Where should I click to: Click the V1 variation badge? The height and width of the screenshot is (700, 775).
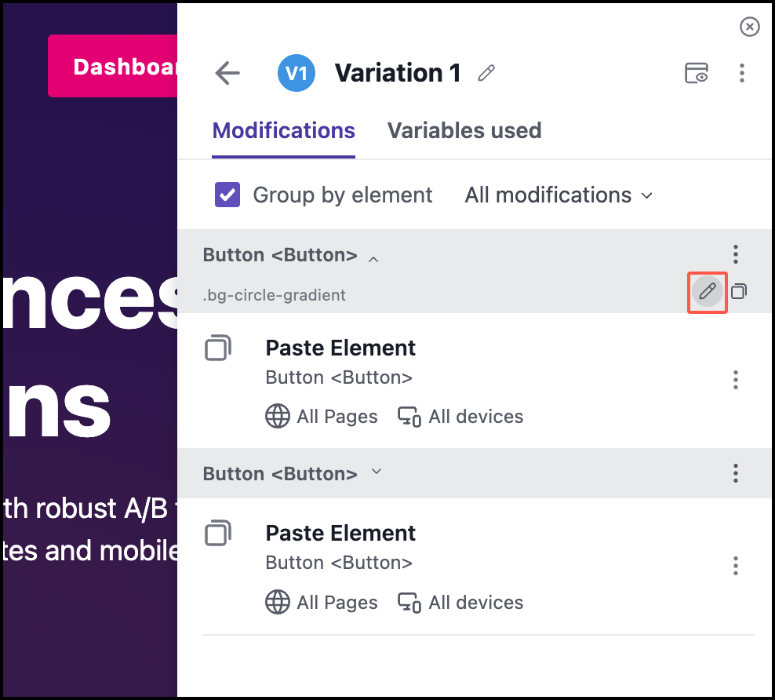pos(297,74)
